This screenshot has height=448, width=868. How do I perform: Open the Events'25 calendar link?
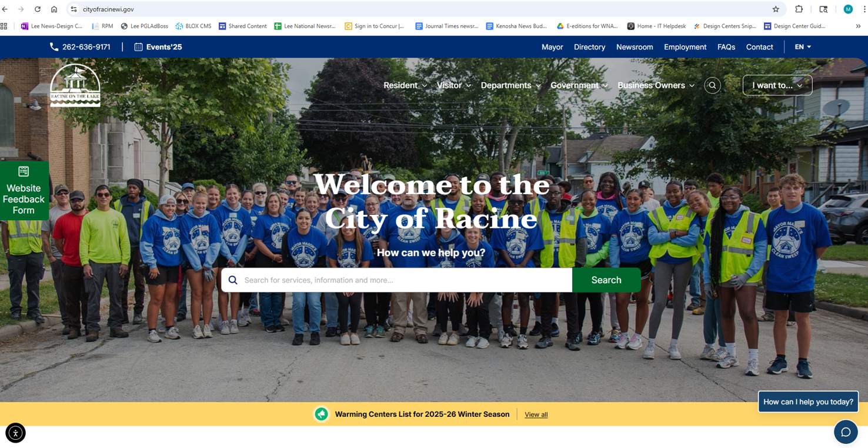158,47
